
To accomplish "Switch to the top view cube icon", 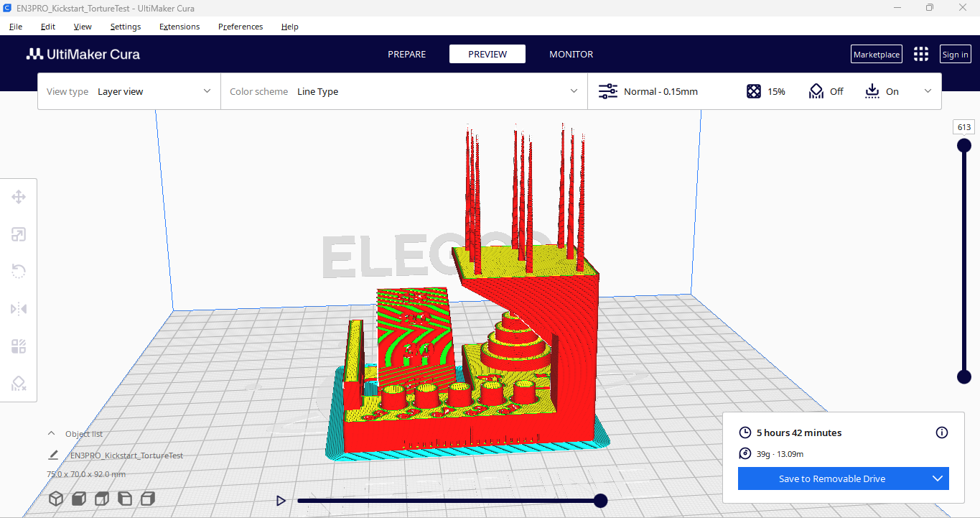I will 102,499.
